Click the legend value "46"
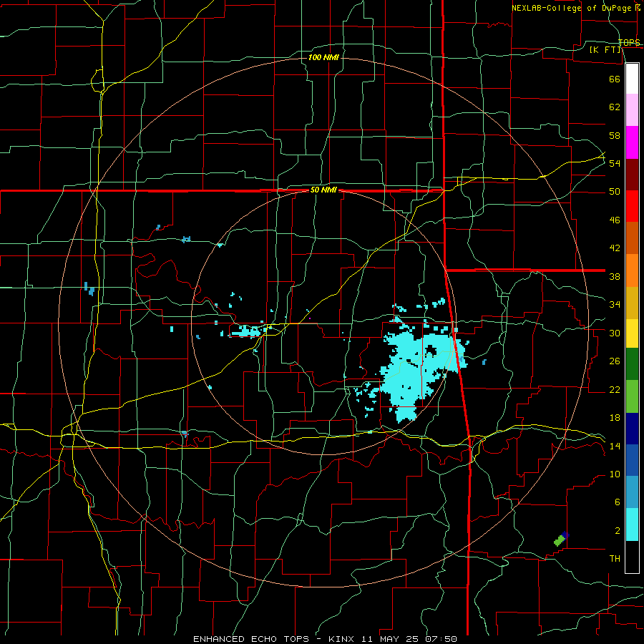 (615, 220)
